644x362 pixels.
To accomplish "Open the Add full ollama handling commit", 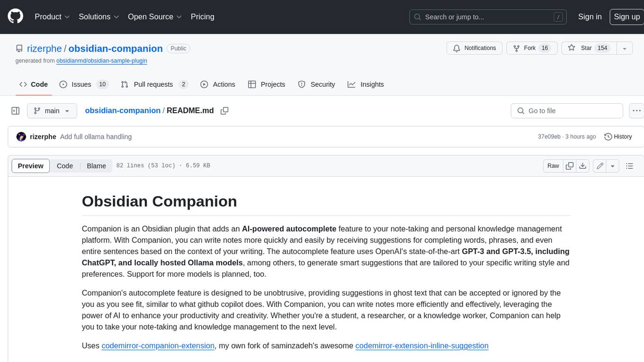I will 96,137.
